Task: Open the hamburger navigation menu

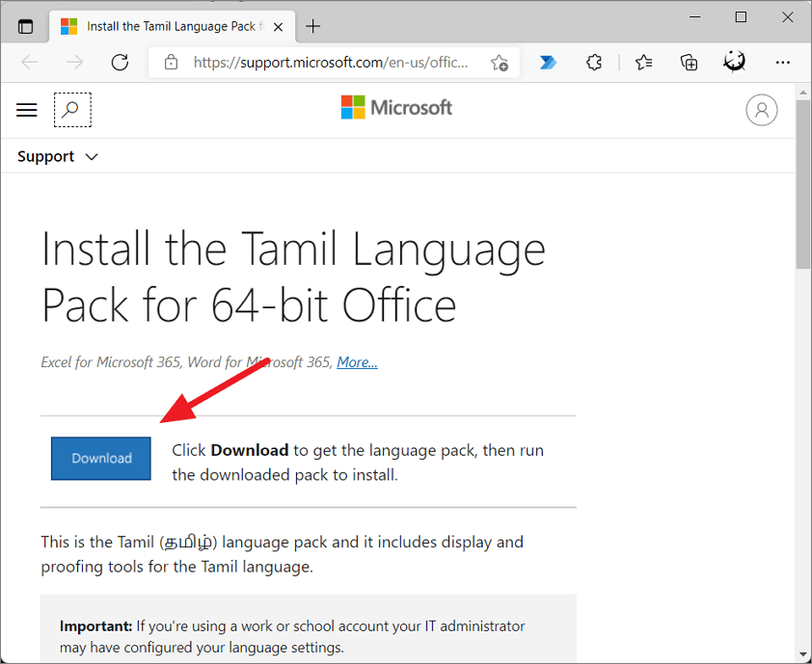Action: 26,110
